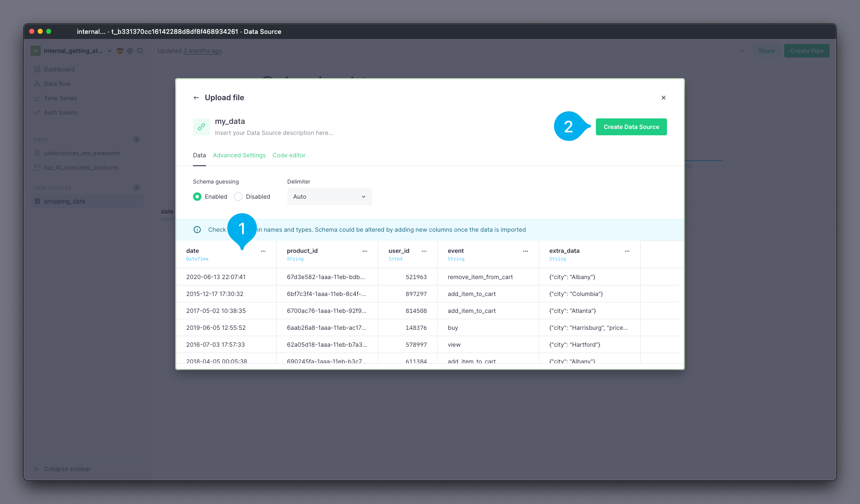Screen dimensions: 860x504
Task: Open the more options menu near Share
Action: pyautogui.click(x=742, y=51)
